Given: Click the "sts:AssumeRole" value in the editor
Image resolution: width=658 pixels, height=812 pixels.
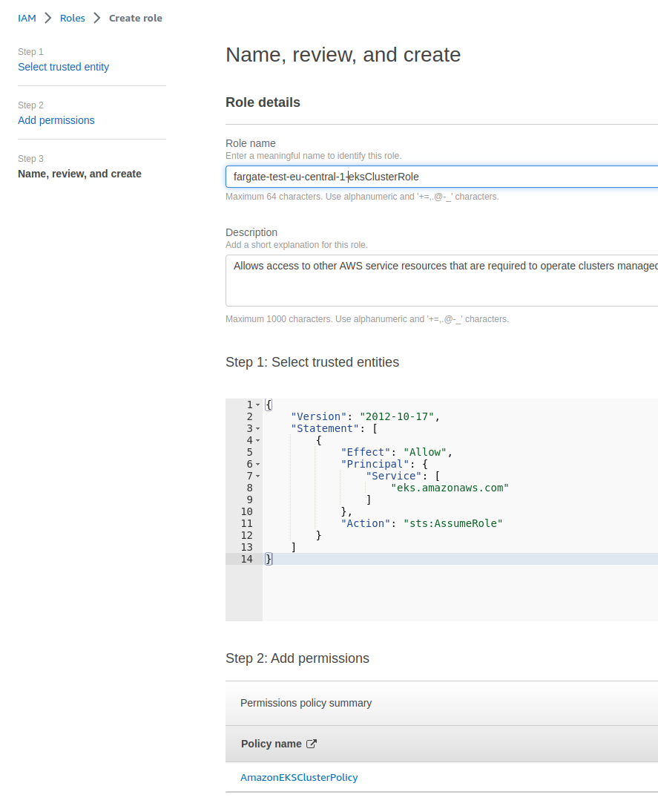Looking at the screenshot, I should pos(453,523).
